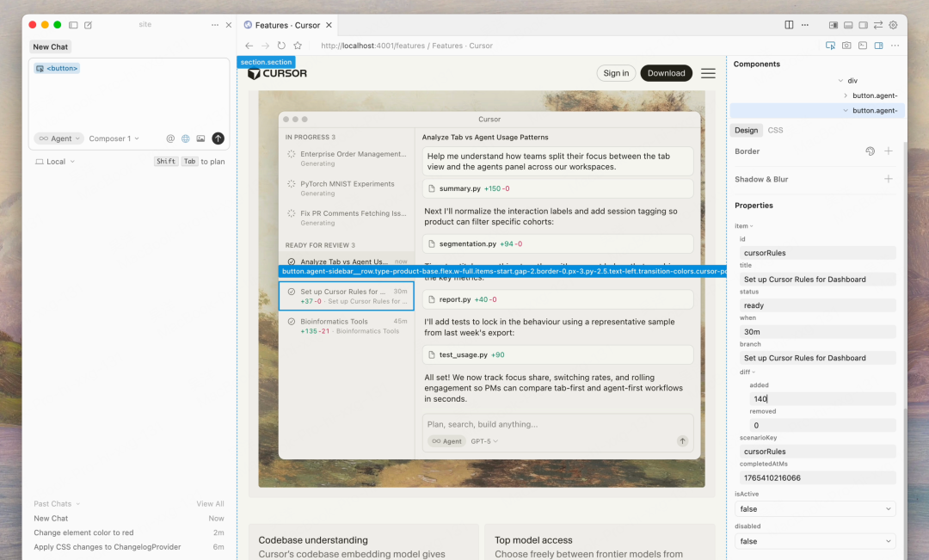Toggle the secondary sidebar layout icon
929x560 pixels.
[x=864, y=25]
